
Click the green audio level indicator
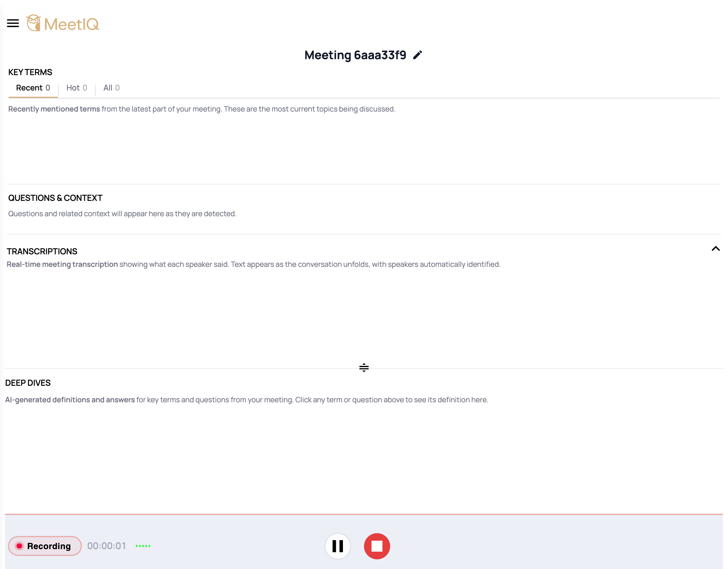click(143, 546)
